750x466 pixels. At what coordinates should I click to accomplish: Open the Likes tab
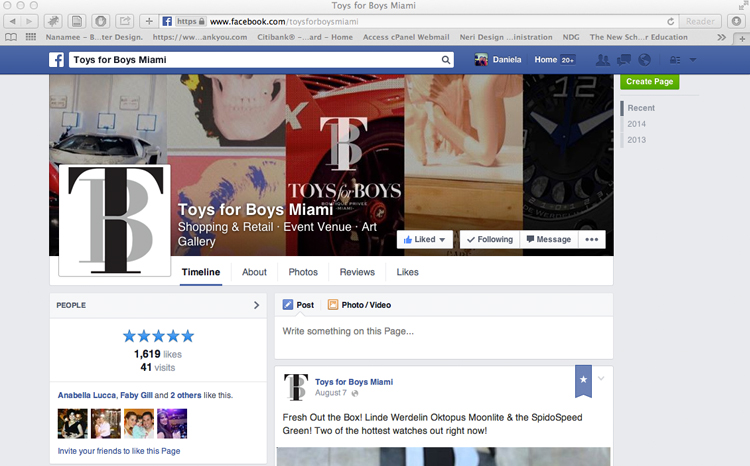(408, 272)
